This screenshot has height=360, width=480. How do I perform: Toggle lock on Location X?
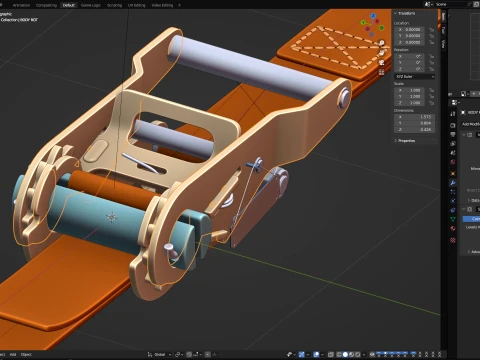[x=431, y=29]
